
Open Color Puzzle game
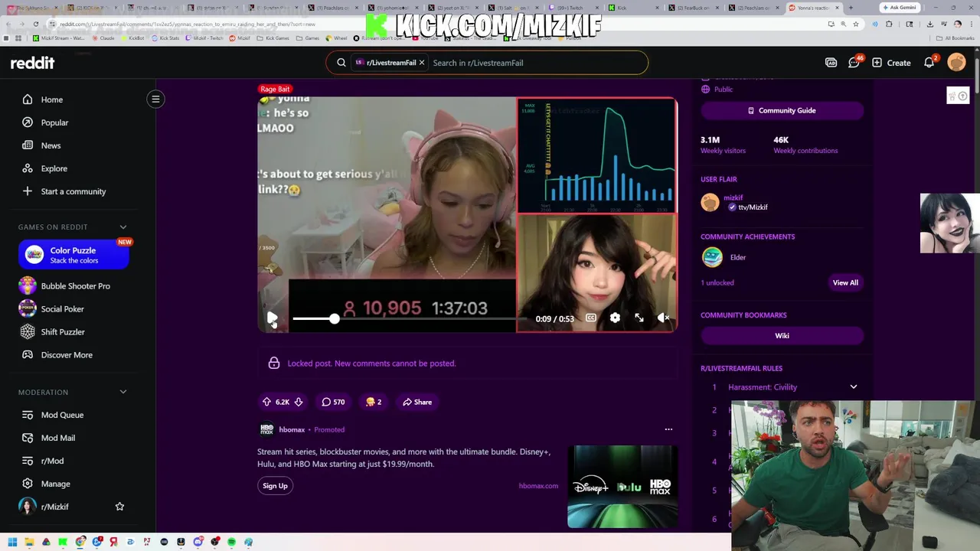(73, 255)
